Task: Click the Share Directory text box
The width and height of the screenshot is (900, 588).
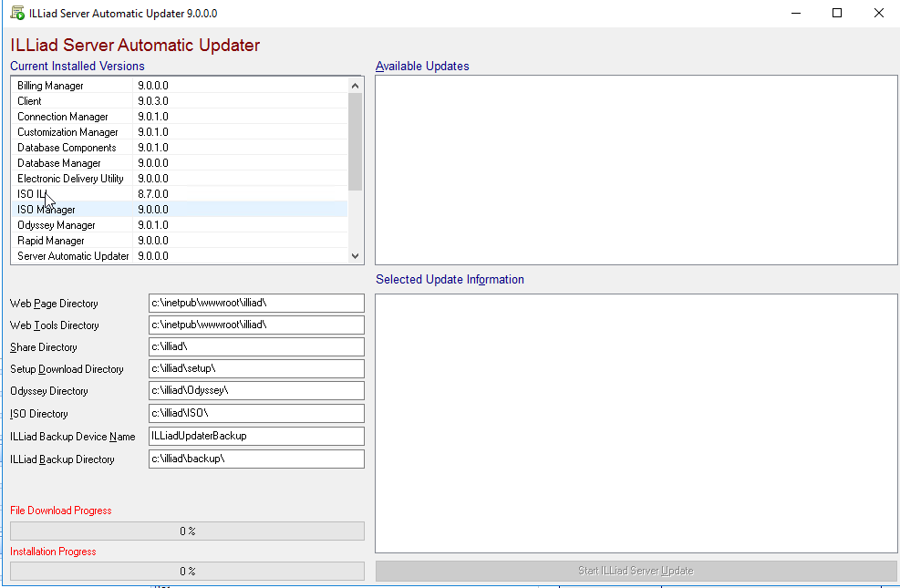Action: 255,347
